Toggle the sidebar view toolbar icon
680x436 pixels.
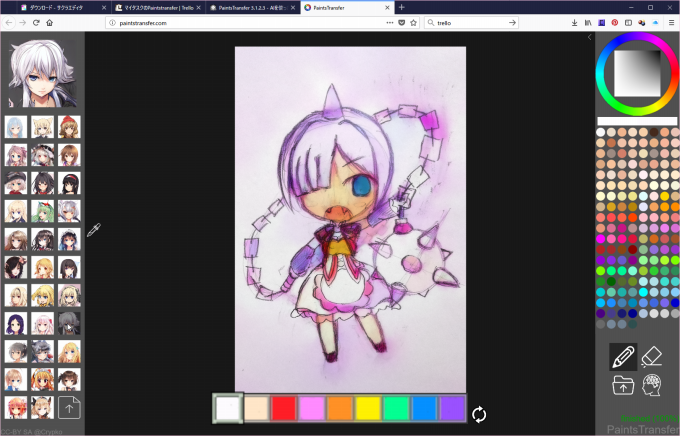628,23
